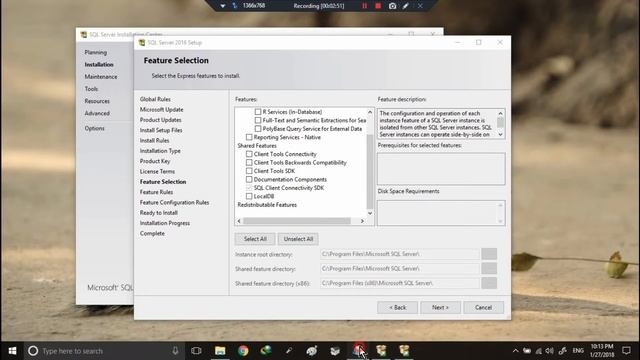The width and height of the screenshot is (640, 360).
Task: Check Full-Text and Semantic Extractions for Search
Action: click(x=258, y=120)
